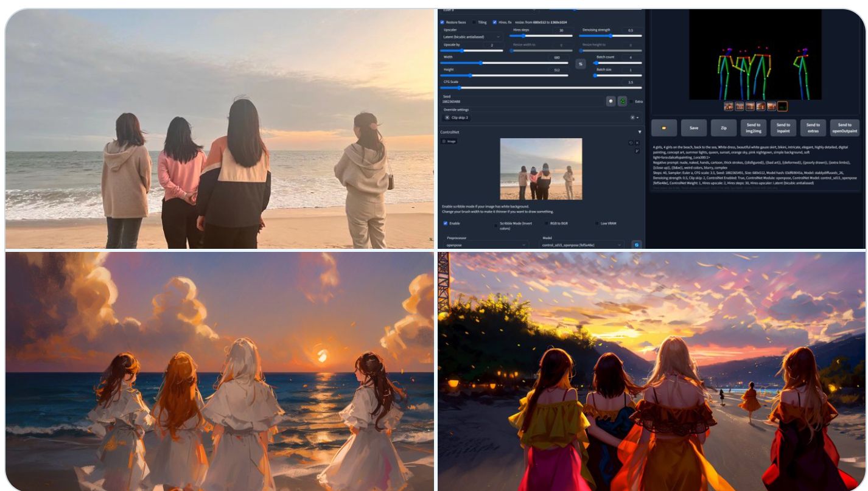Select the brush tool on ControlNet image
868x491 pixels.
637,150
